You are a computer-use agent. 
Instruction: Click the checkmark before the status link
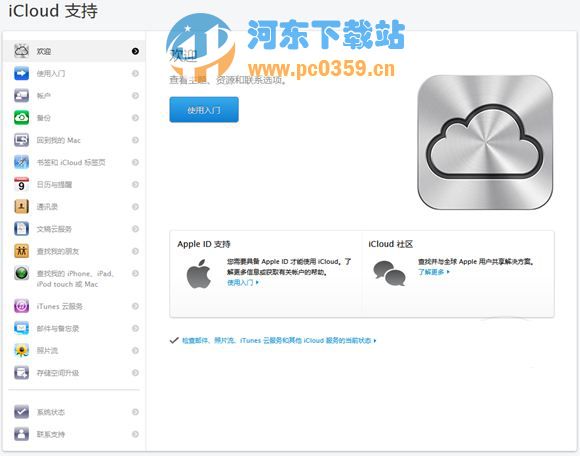174,340
